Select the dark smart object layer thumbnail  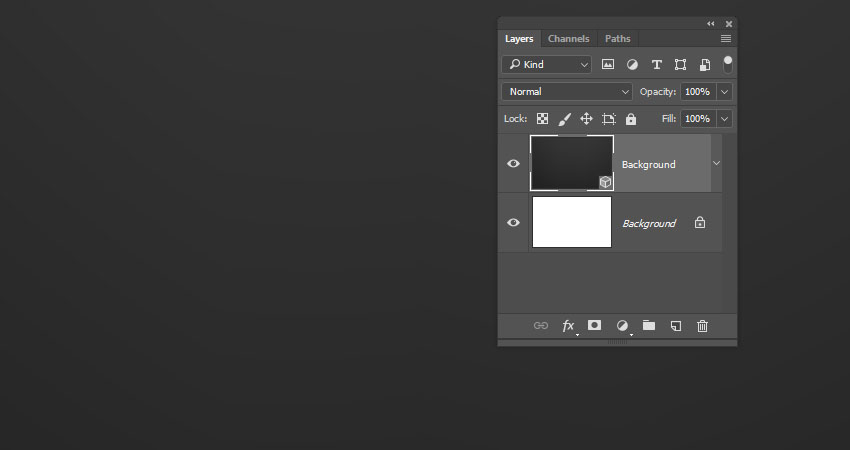coord(572,163)
